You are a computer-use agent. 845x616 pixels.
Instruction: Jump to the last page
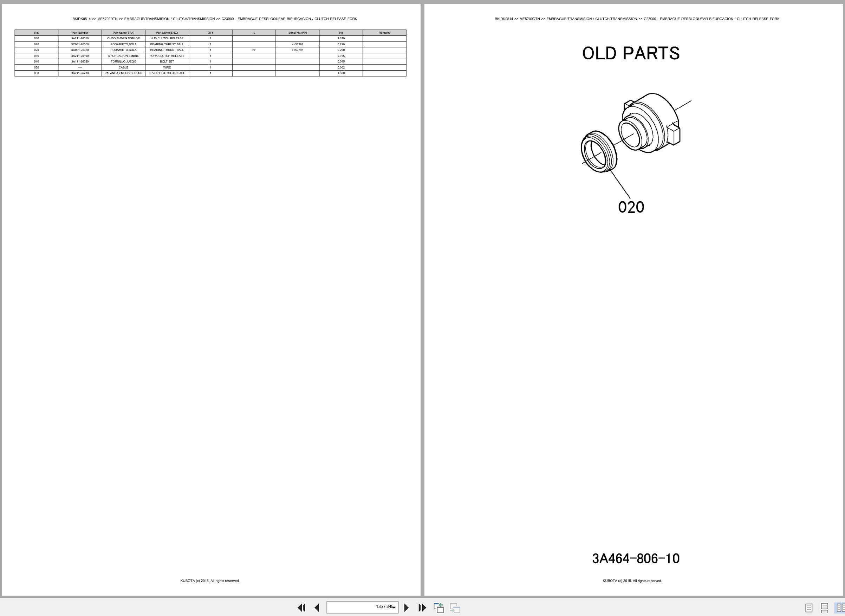click(422, 608)
